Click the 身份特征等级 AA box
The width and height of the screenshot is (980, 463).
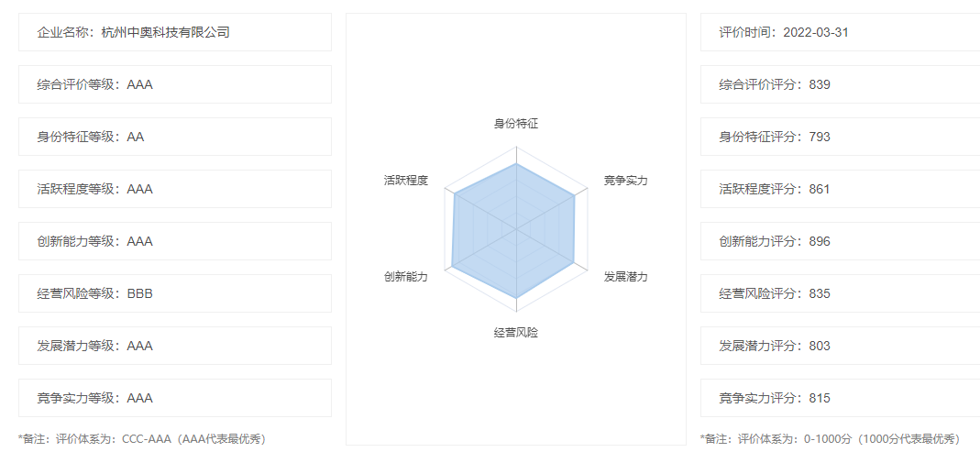point(175,137)
